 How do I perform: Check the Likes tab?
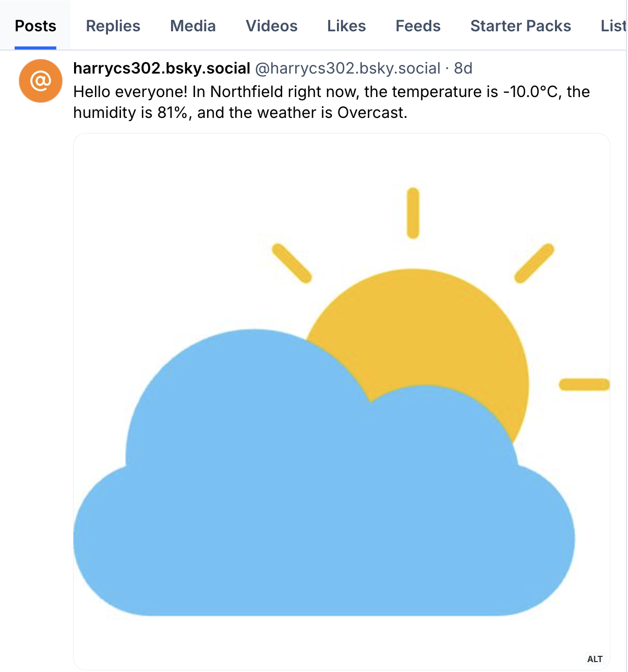pyautogui.click(x=346, y=26)
